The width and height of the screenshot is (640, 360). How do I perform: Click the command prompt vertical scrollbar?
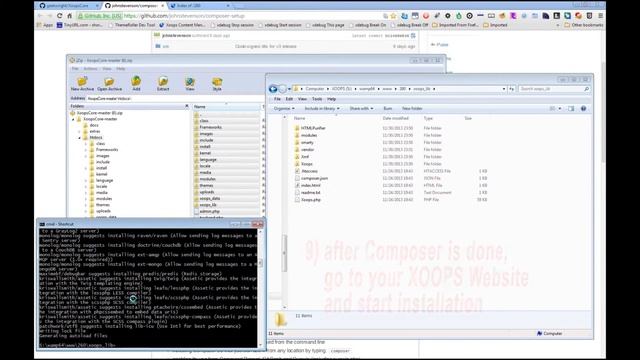(260, 288)
